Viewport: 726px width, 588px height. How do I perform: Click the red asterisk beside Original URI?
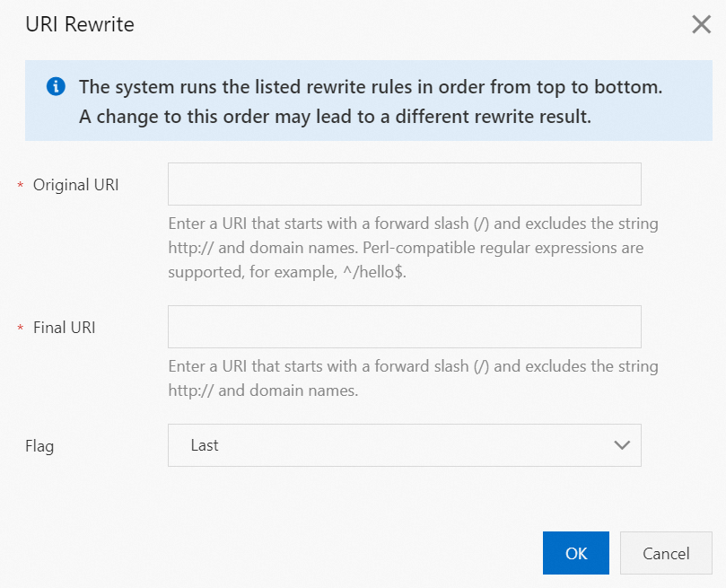tap(20, 186)
